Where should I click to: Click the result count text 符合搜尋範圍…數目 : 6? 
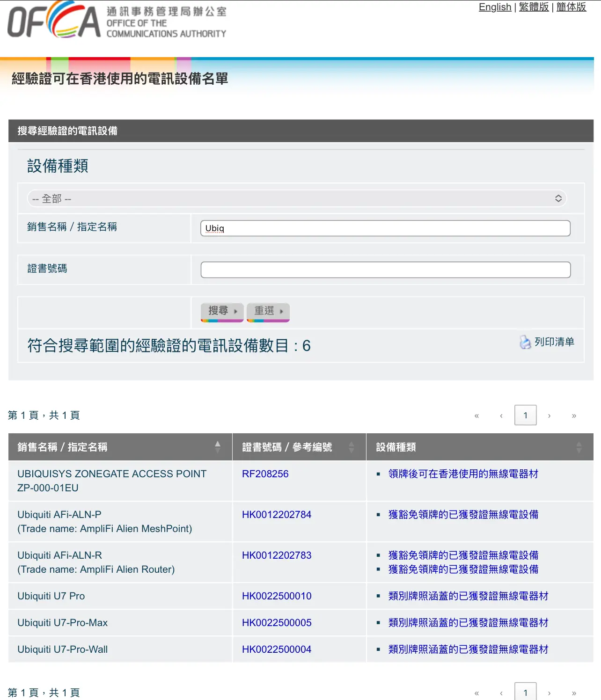pos(169,345)
